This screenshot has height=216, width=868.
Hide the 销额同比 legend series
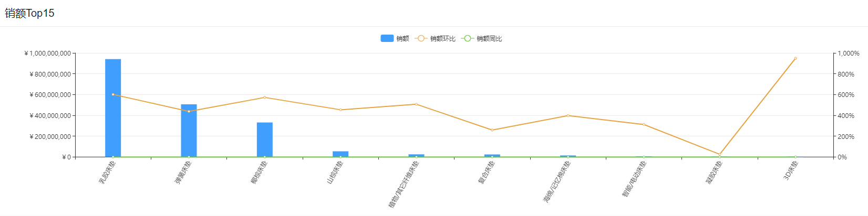click(x=489, y=39)
